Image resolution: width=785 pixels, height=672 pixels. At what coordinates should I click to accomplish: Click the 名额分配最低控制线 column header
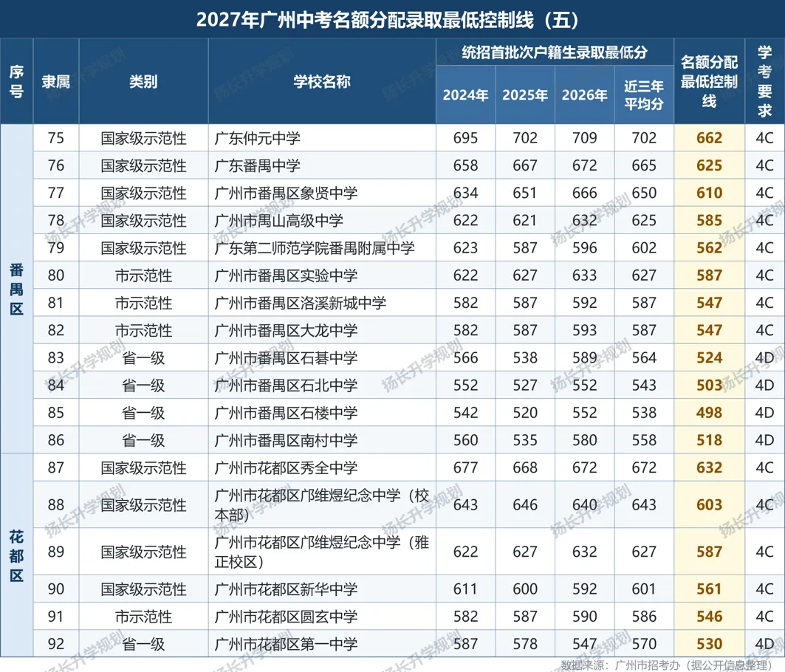[709, 82]
